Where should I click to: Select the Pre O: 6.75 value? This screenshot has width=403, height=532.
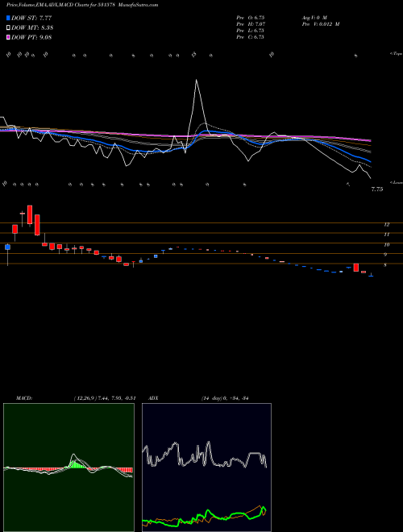point(251,18)
